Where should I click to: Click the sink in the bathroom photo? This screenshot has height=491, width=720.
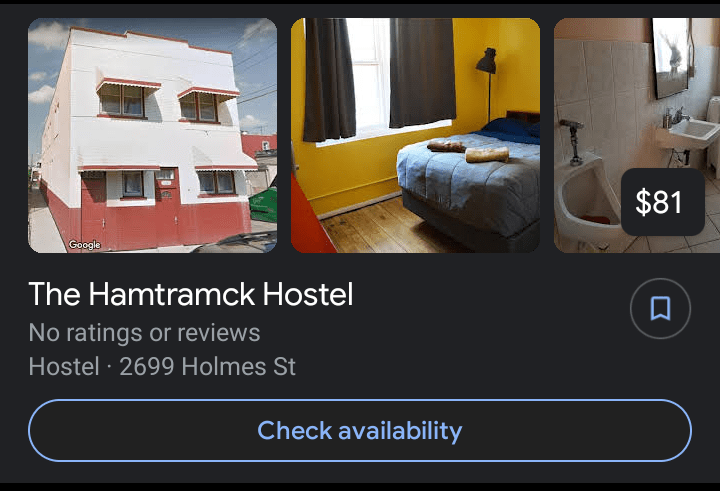point(687,132)
